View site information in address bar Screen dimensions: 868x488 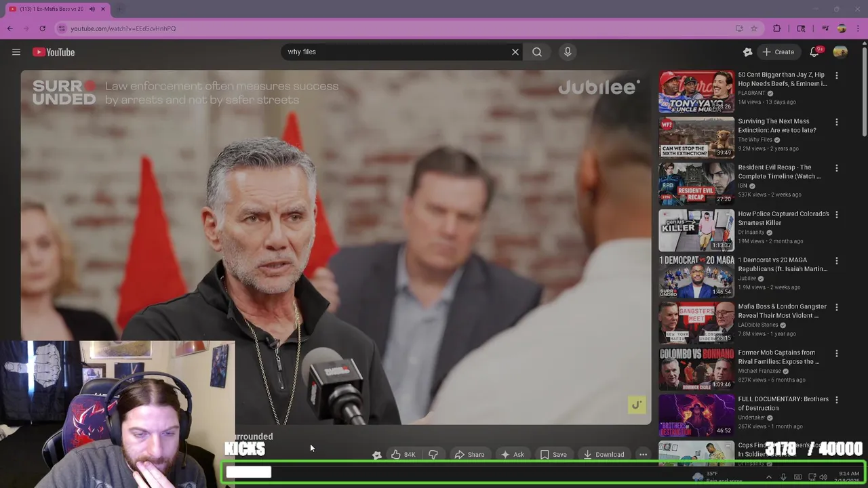click(62, 28)
